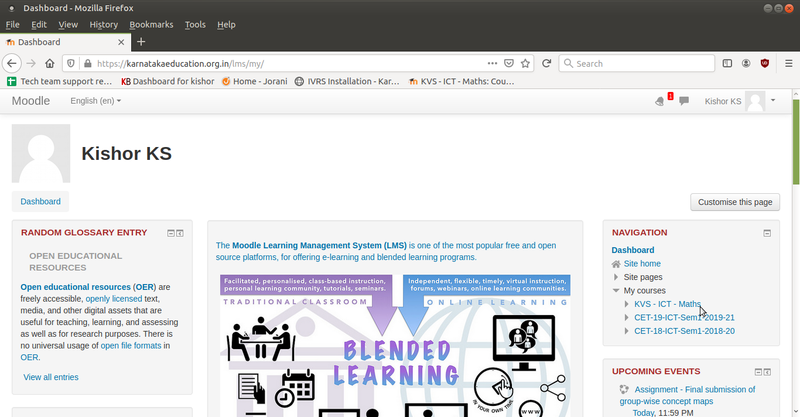Open the openly licensed link
The image size is (800, 417).
coord(114,299)
